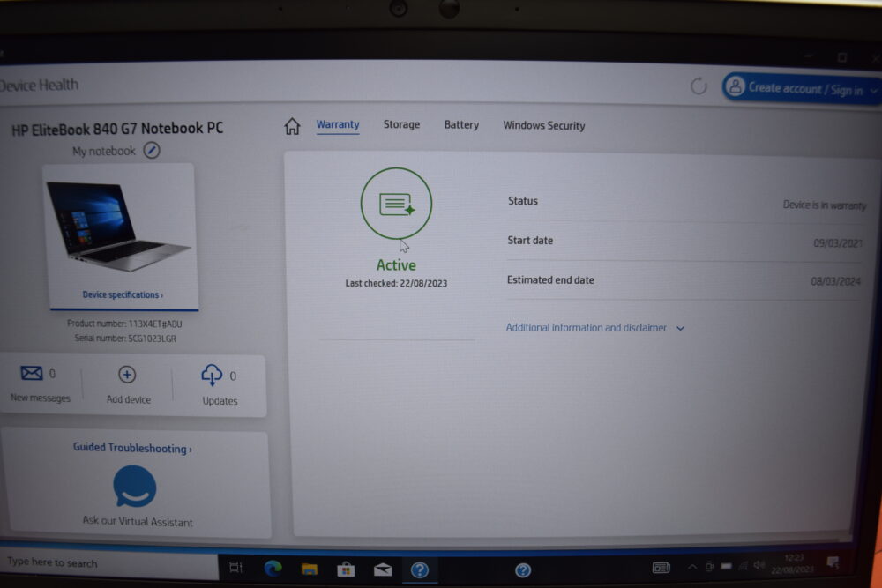Image resolution: width=882 pixels, height=588 pixels.
Task: Click the Start date value 09/03/2021
Action: pos(838,242)
